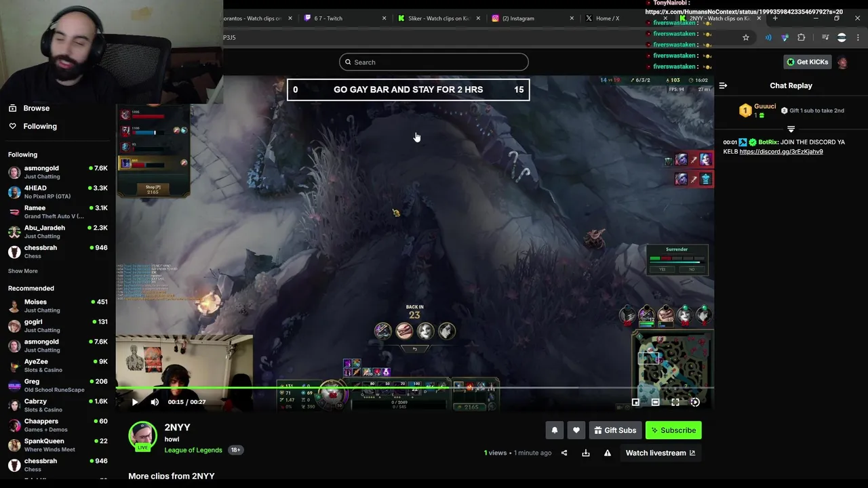
Task: Close the 6 7 - Twitch tab
Action: click(x=384, y=18)
